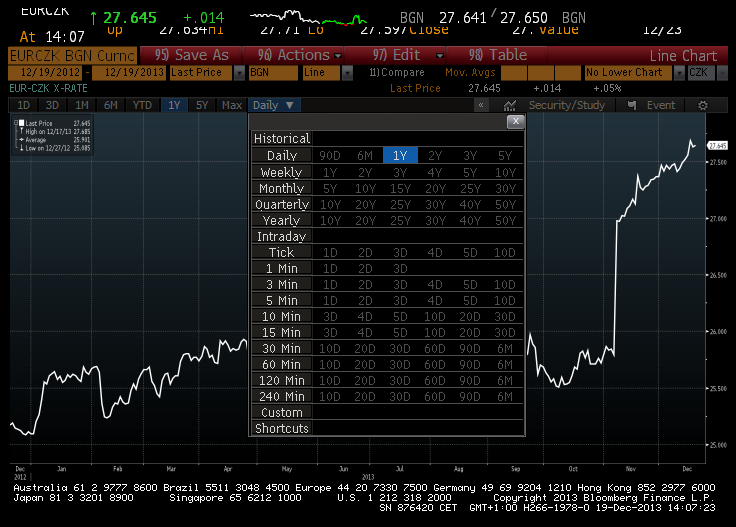Choose Daily 90D in Historical popup
The width and height of the screenshot is (736, 527).
(330, 155)
